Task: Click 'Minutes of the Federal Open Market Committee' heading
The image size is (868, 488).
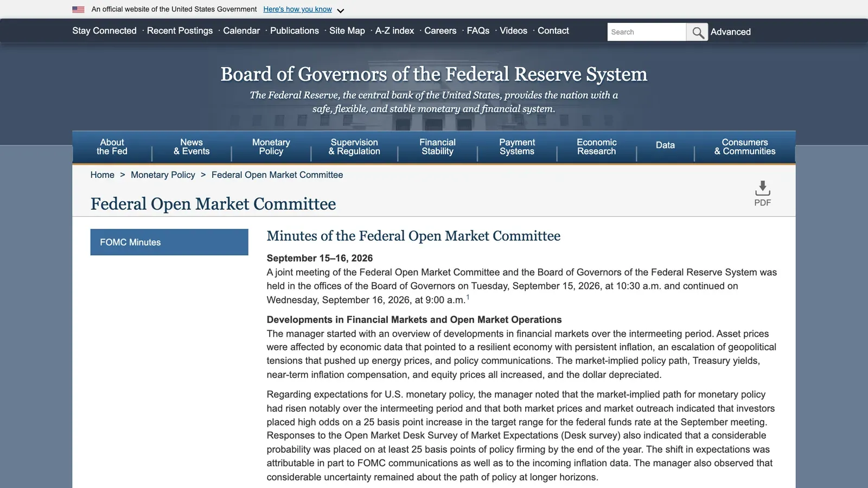Action: (413, 236)
